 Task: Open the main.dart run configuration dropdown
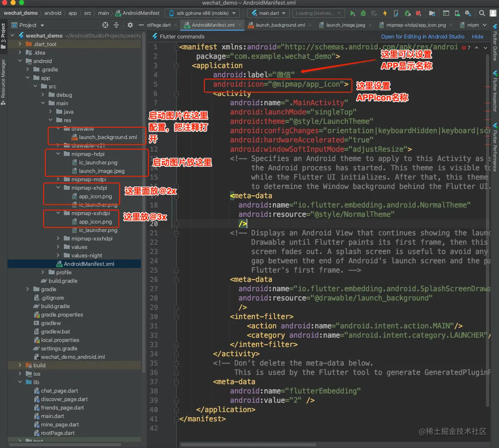269,13
